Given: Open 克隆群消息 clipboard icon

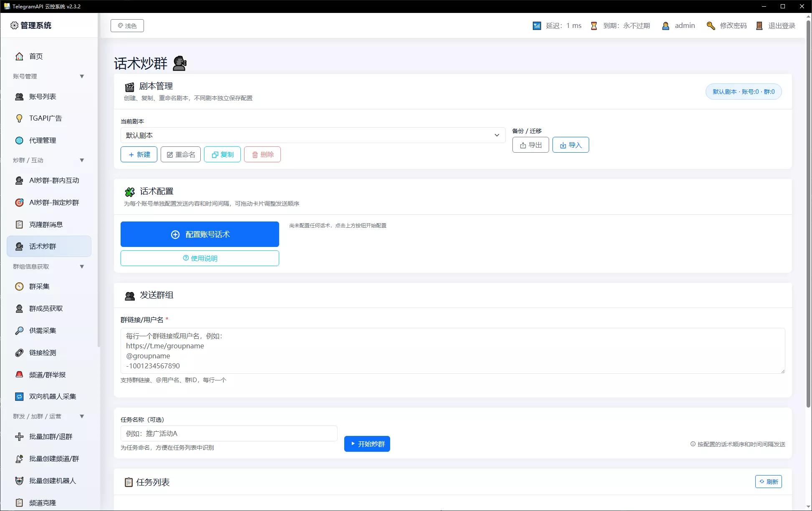Looking at the screenshot, I should pyautogui.click(x=19, y=225).
